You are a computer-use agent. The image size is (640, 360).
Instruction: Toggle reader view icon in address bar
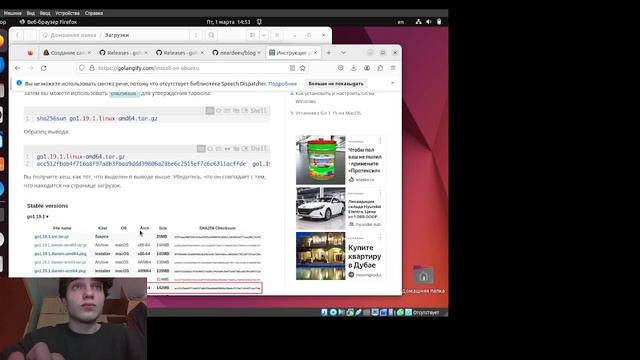coord(292,68)
